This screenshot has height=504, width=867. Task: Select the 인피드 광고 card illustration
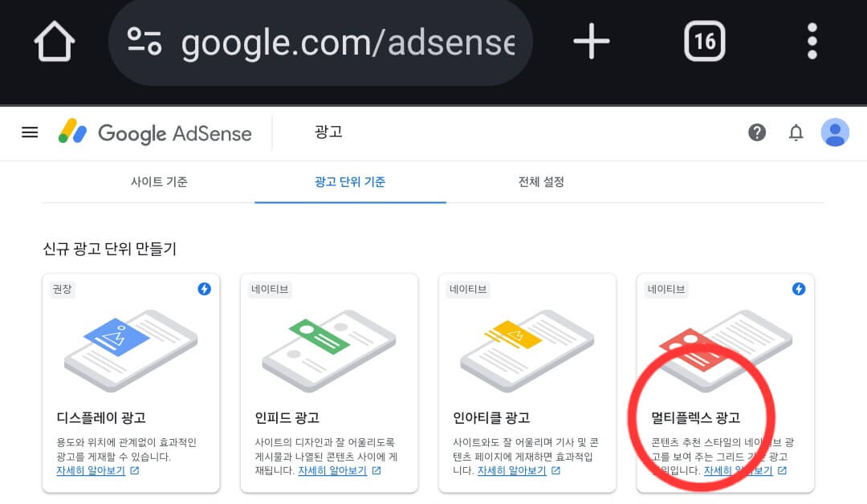pyautogui.click(x=329, y=350)
